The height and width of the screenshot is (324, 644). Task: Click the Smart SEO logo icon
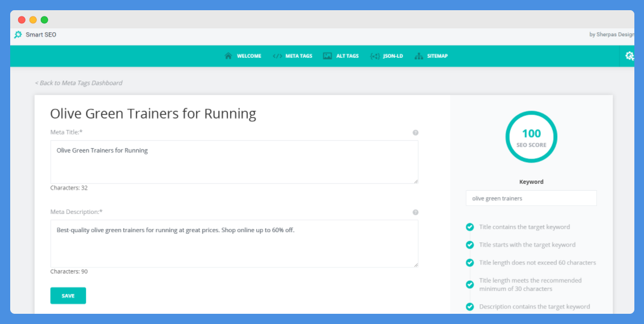point(18,35)
